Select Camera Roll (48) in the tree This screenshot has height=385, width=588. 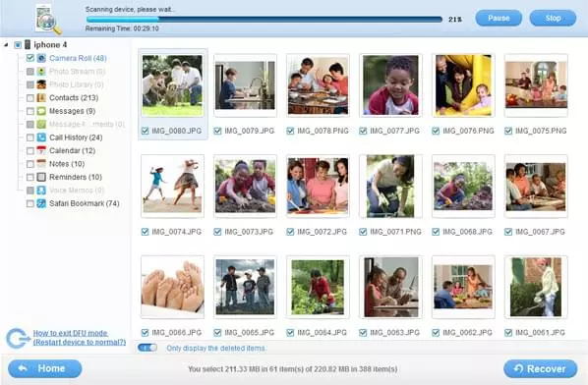(78, 58)
